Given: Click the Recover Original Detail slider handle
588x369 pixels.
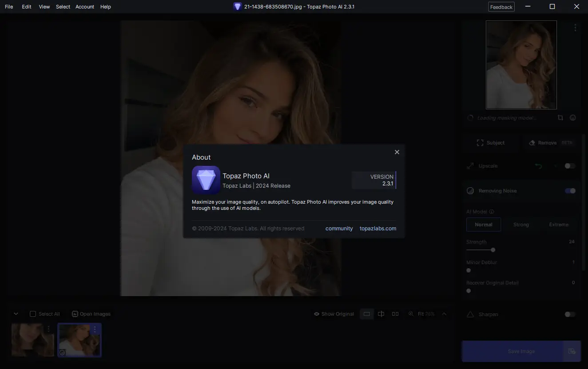Looking at the screenshot, I should pyautogui.click(x=469, y=291).
